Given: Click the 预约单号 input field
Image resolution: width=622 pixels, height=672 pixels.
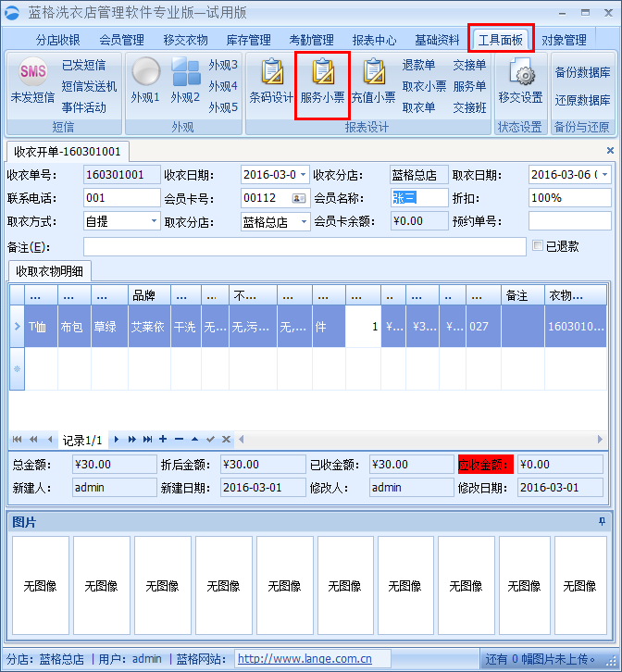Looking at the screenshot, I should tap(569, 221).
